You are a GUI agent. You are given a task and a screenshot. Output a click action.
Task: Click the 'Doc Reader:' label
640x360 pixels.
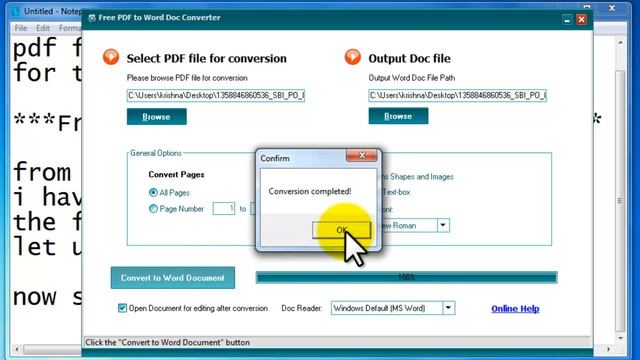302,308
